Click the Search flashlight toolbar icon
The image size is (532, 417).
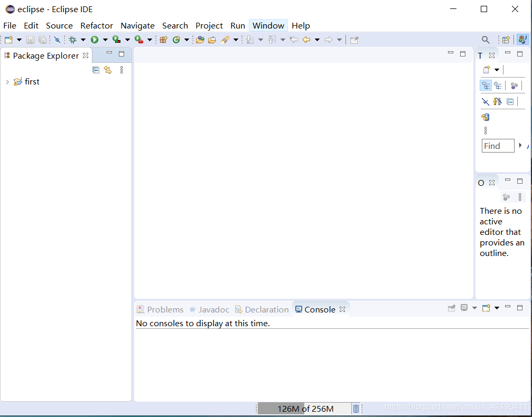tap(225, 40)
